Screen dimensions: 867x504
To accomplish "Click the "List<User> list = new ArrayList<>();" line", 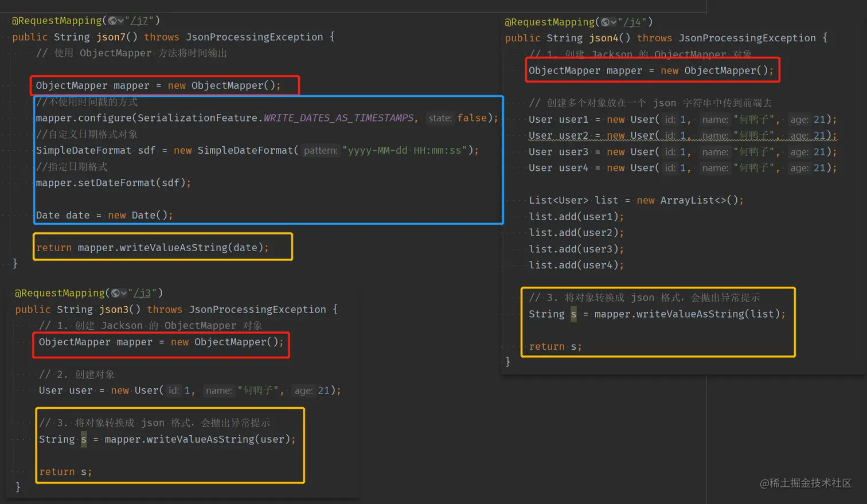I will point(636,201).
